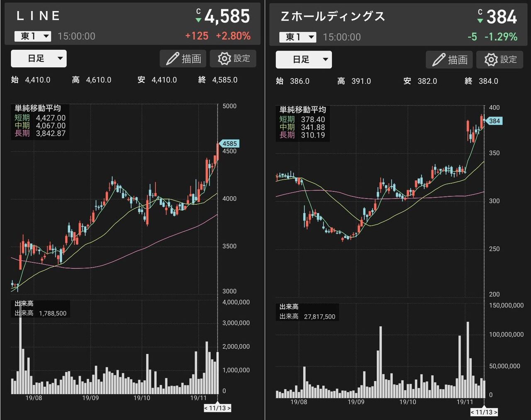Screen dimensions: 531x420
Task: Click the 4000 price axis label
Action: tap(229, 199)
